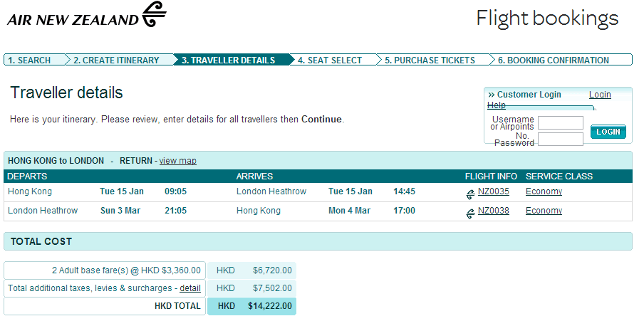Show the taxes and surcharges detail link
Image resolution: width=644 pixels, height=321 pixels.
(x=189, y=288)
